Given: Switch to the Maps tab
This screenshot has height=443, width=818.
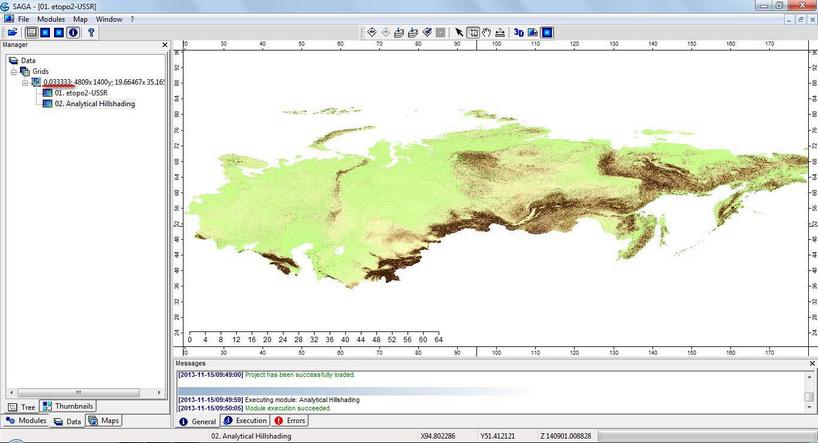Looking at the screenshot, I should coord(104,421).
